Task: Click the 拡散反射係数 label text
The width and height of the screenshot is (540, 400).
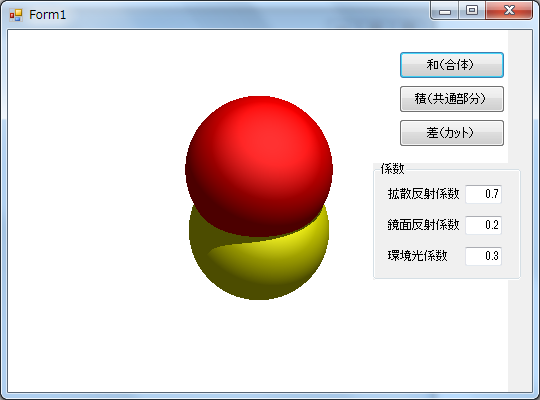Action: (424, 194)
